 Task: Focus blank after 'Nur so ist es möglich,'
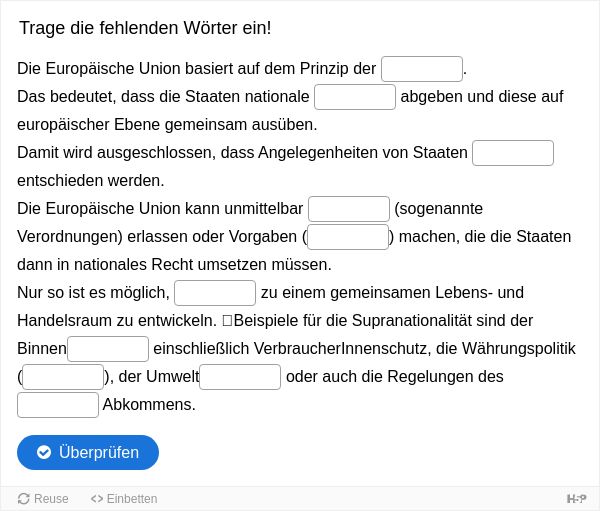[215, 293]
